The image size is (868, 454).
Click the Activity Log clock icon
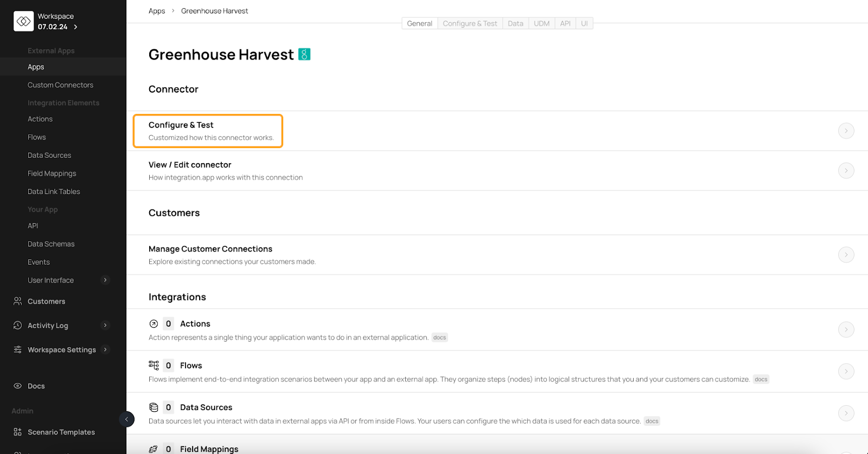[17, 325]
